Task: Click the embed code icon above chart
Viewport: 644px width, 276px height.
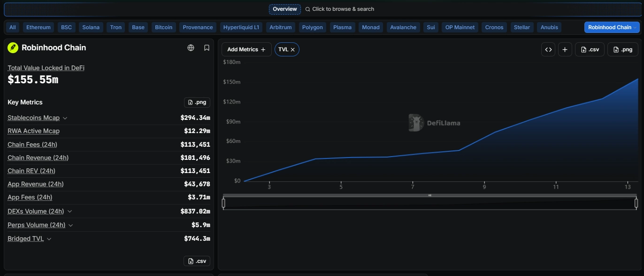Action: pos(548,49)
